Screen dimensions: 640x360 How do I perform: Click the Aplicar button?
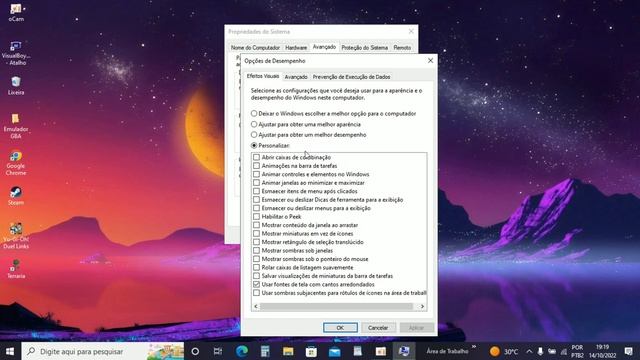tap(416, 328)
